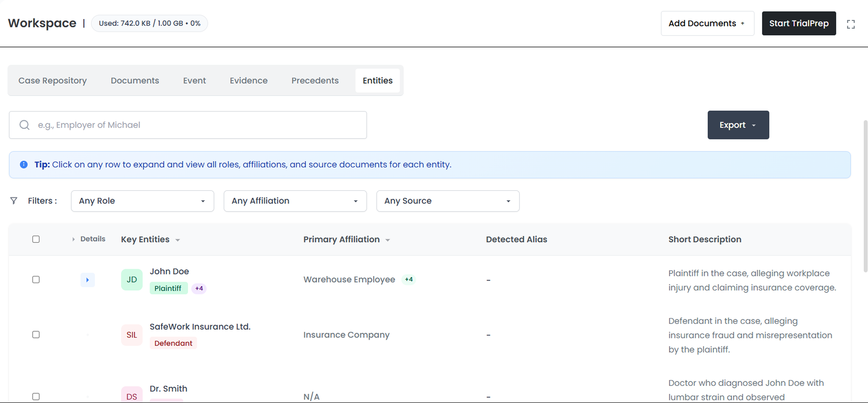868x403 pixels.
Task: Click John Doe's JD avatar badge
Action: point(132,280)
